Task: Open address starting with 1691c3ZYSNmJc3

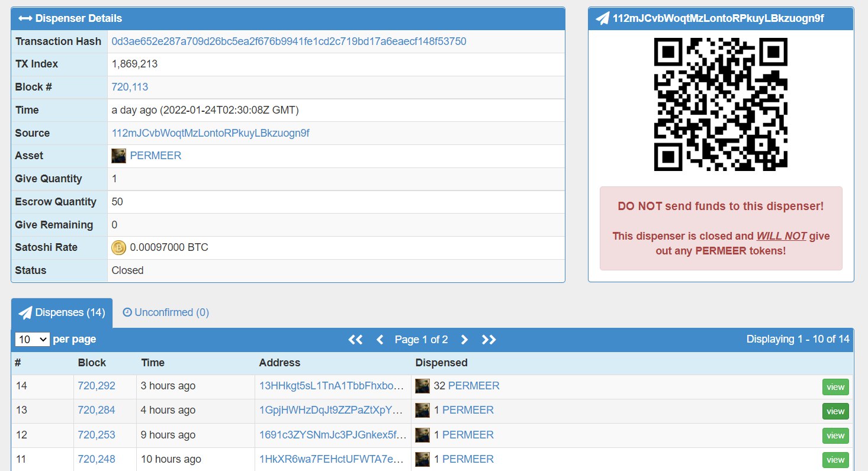Action: pos(332,435)
